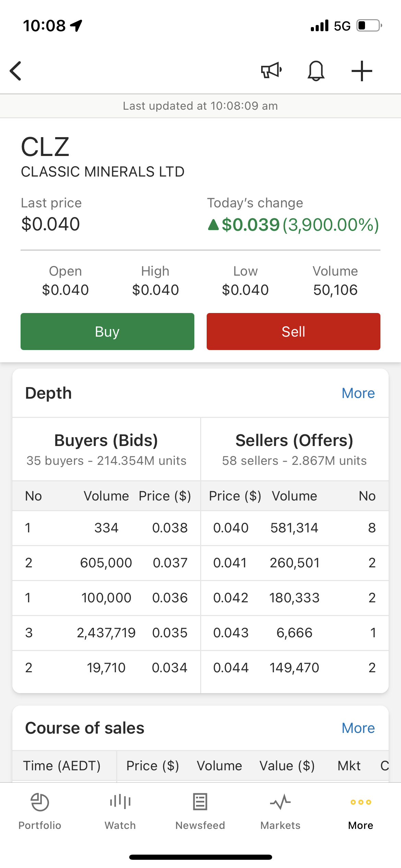This screenshot has height=868, width=401.
Task: Select bid volume 605,000
Action: pos(106,563)
